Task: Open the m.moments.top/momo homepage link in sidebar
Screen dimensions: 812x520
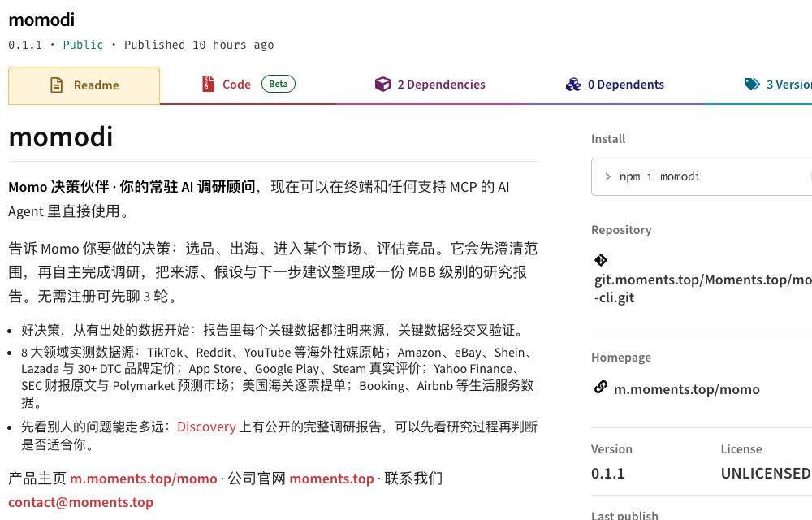Action: tap(687, 389)
